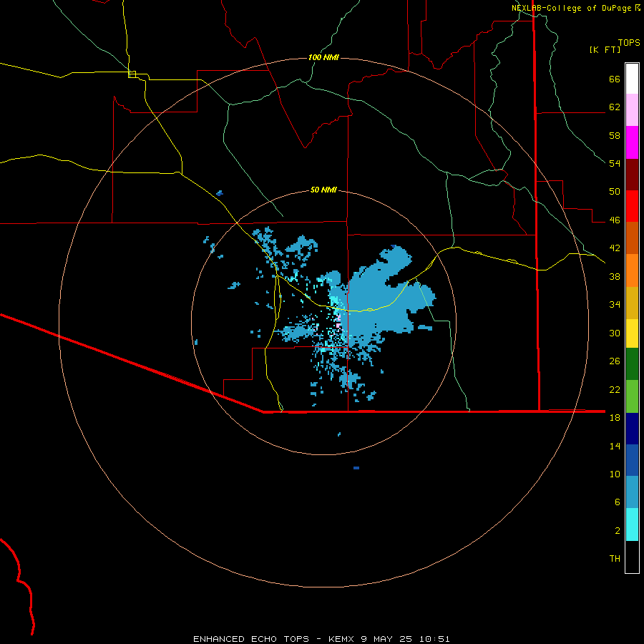Click the "NEXLAB-College of DuPage" header text

[571, 8]
